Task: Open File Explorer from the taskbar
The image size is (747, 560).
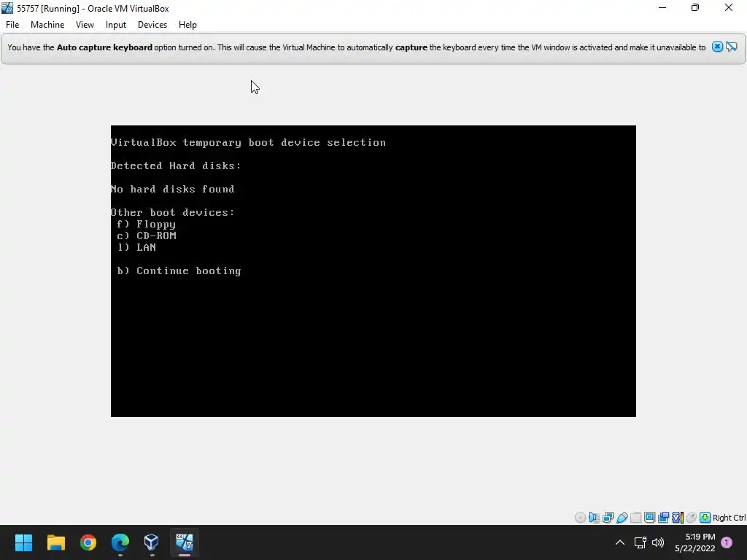Action: [x=55, y=542]
